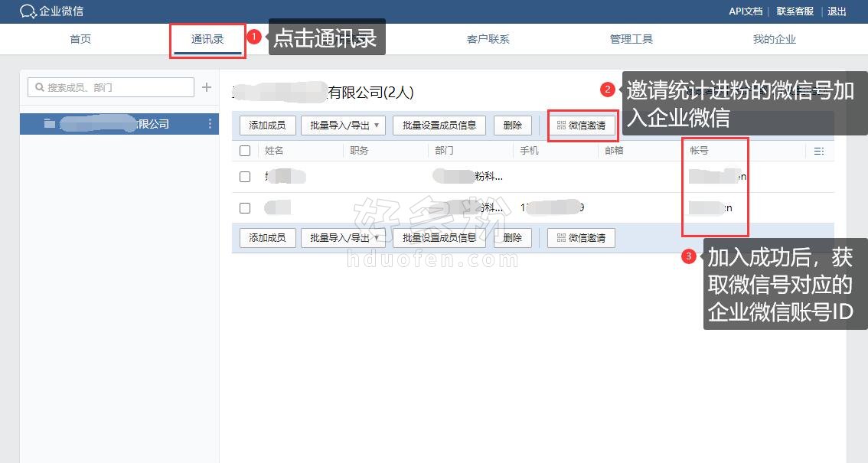Click the plus icon beside search box
Screen dimensions: 868x463
tap(207, 86)
